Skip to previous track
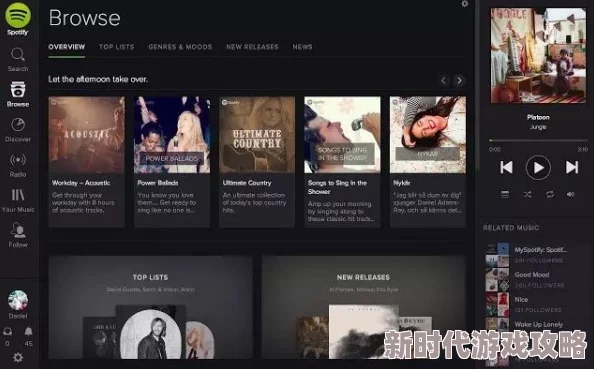The height and width of the screenshot is (369, 594). click(x=506, y=167)
